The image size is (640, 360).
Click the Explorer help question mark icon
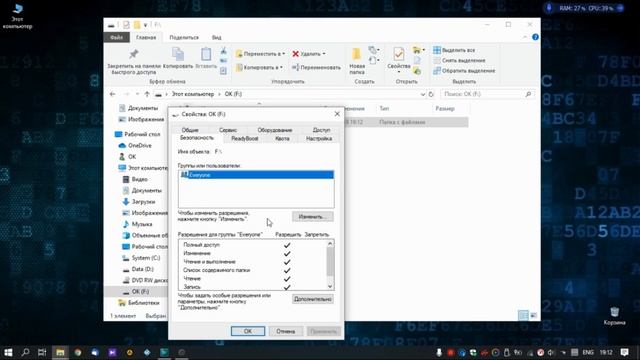coord(535,37)
